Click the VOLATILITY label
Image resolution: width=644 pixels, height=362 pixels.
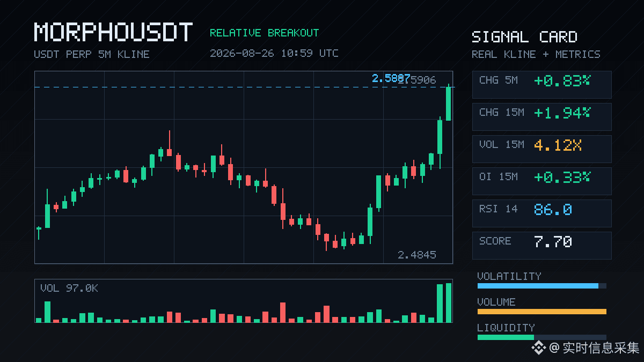[509, 276]
